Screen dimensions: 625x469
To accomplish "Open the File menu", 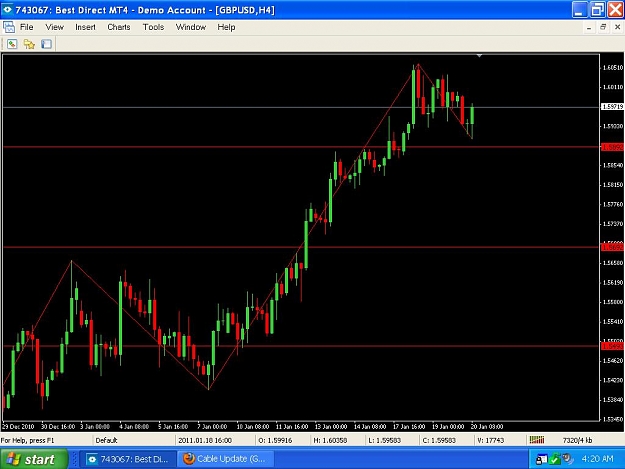I will pyautogui.click(x=26, y=27).
